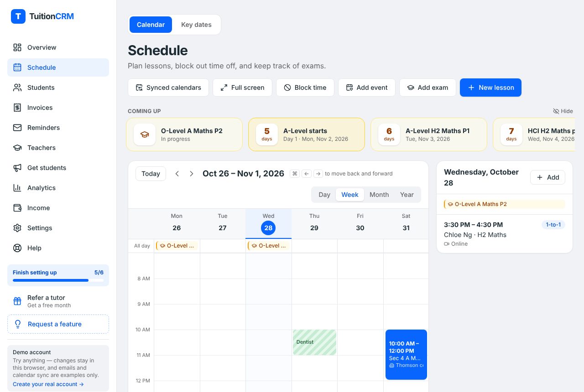This screenshot has width=584, height=392.
Task: Click the Teachers graduation cap icon
Action: click(17, 148)
